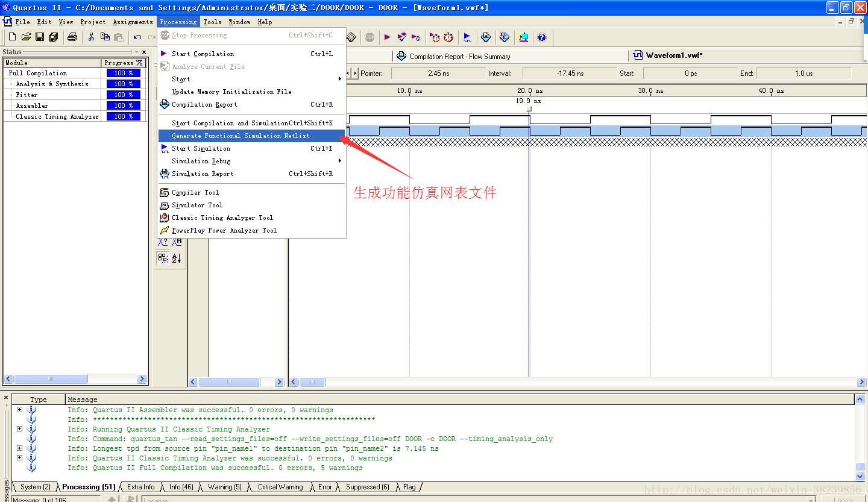The image size is (868, 502).
Task: Open the Tools menu in menu bar
Action: point(212,22)
